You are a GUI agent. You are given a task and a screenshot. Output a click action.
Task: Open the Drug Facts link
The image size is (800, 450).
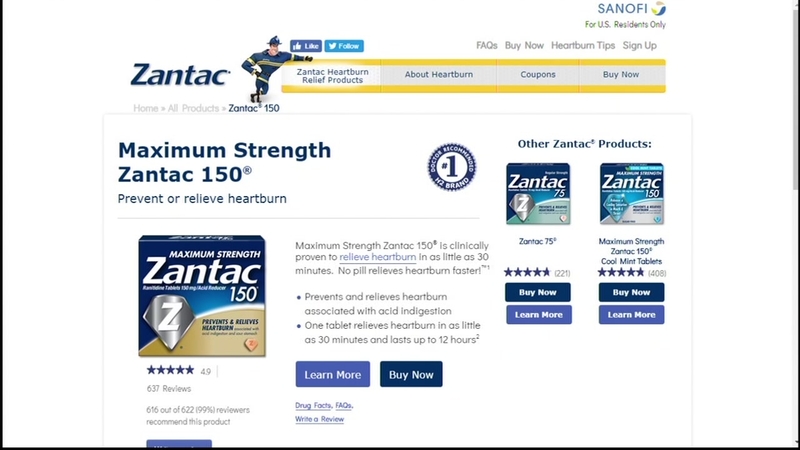(313, 405)
